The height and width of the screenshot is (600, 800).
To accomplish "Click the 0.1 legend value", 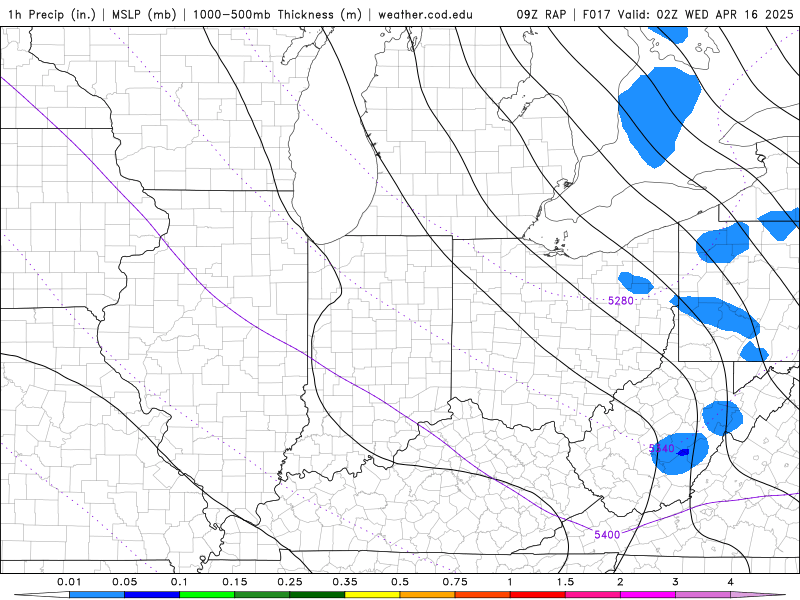I will [179, 582].
